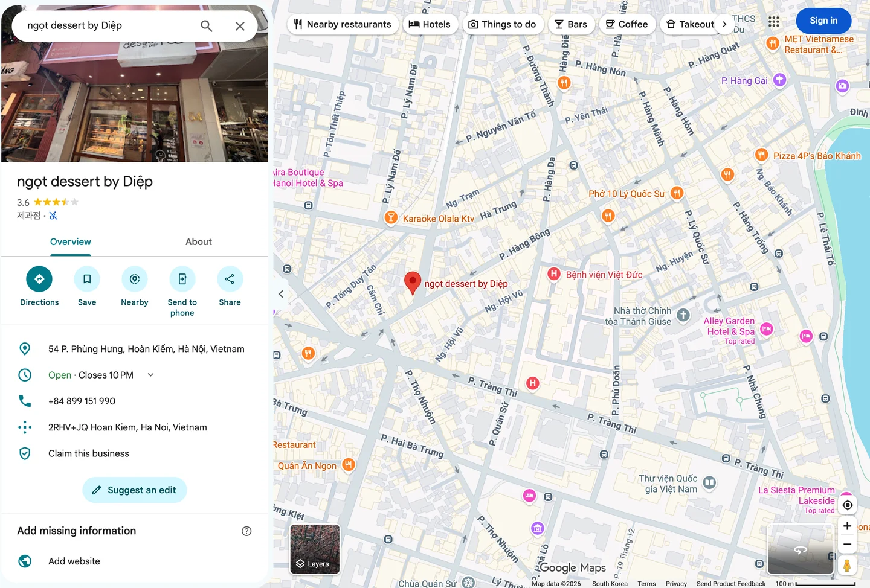Save this place with bookmark icon
This screenshot has height=588, width=870.
pyautogui.click(x=87, y=279)
